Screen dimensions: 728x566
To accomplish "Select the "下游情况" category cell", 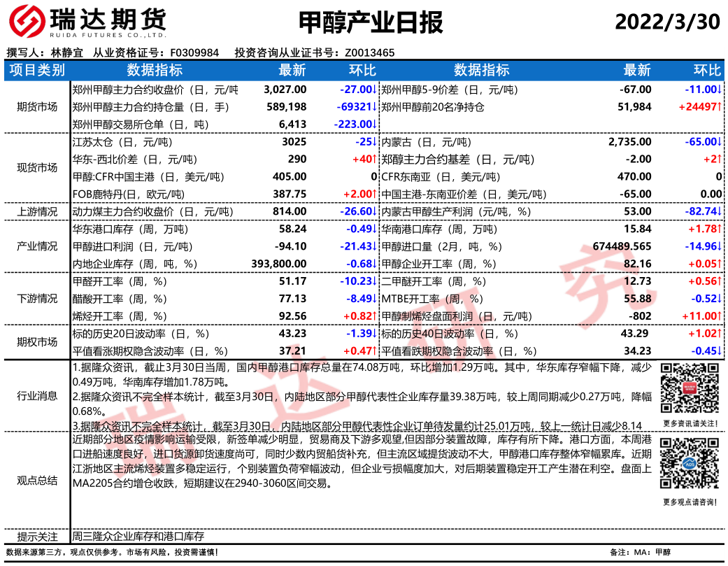I will (38, 299).
